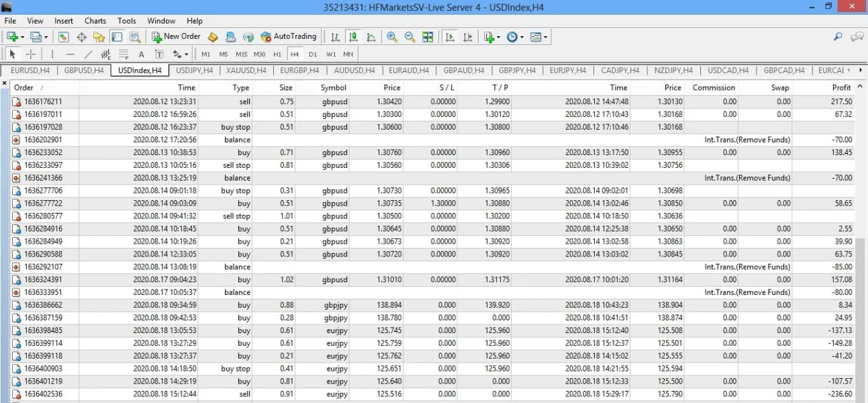Switch to the XAUUSD,H4 chart tab
Viewport: 868px width, 403px height.
(246, 71)
